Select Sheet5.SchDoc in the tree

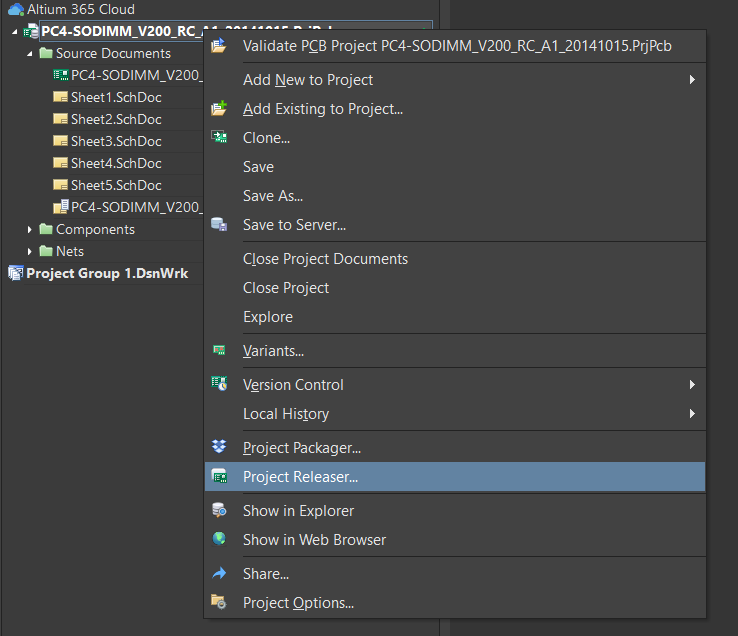[x=116, y=185]
